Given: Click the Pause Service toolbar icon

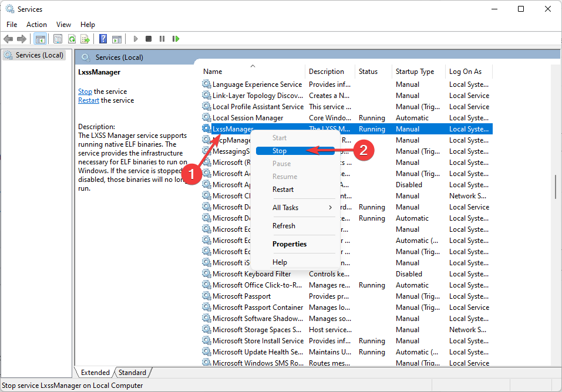Looking at the screenshot, I should tap(162, 39).
